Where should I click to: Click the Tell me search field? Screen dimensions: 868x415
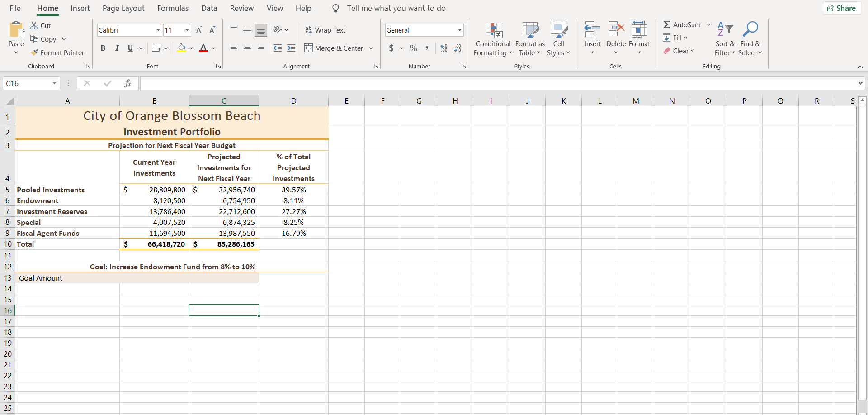click(x=396, y=8)
